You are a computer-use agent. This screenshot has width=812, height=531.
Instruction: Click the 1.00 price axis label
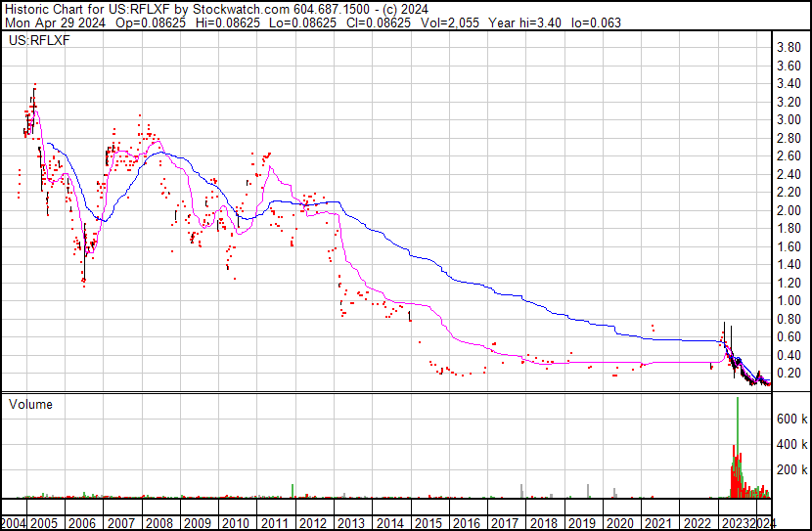click(789, 301)
